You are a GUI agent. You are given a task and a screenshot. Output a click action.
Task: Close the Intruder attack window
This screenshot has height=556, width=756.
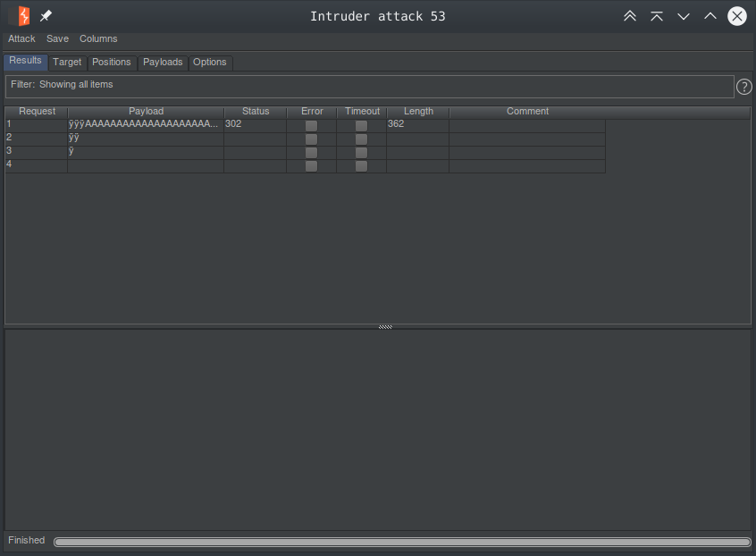coord(737,16)
